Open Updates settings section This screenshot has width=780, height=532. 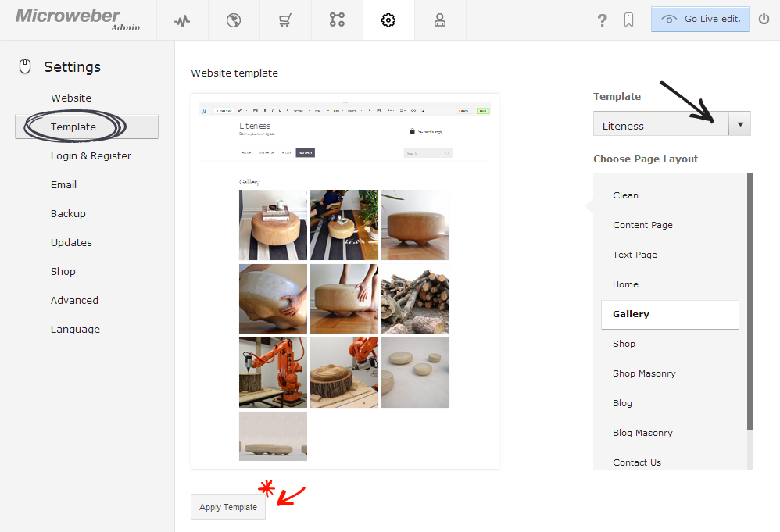(71, 242)
